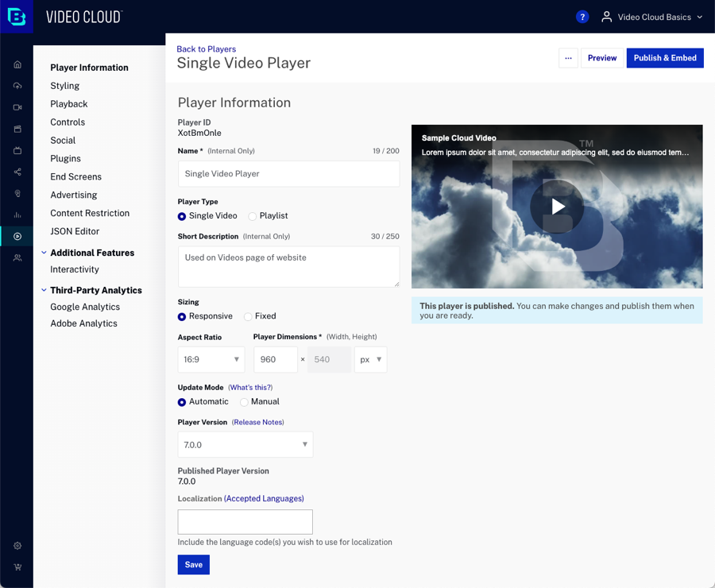Viewport: 715px width, 588px height.
Task: Set Update Mode to Manual
Action: point(244,402)
